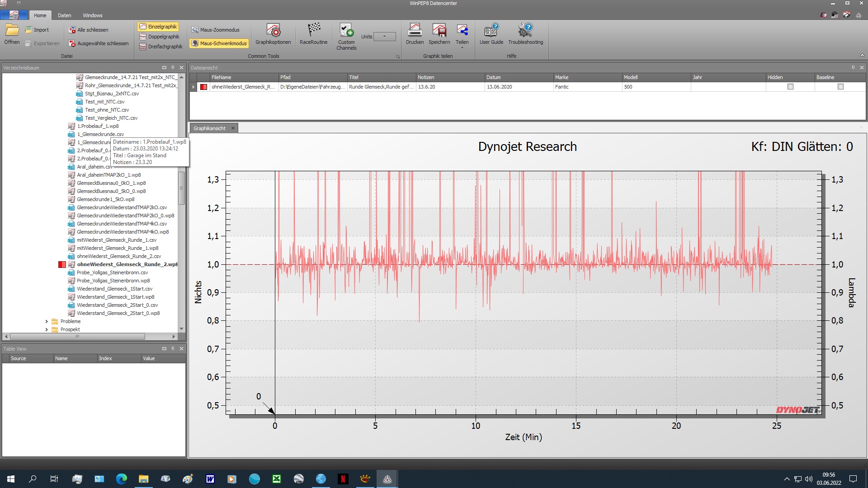The width and height of the screenshot is (868, 488).
Task: Toggle the Hidden checkbox for the run
Action: [x=790, y=87]
